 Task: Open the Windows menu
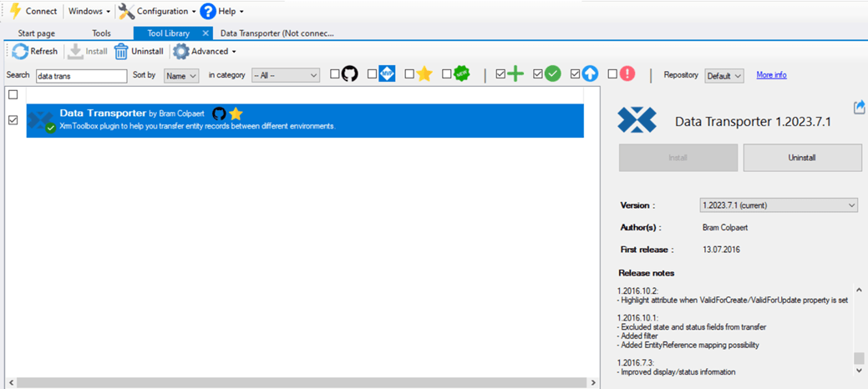tap(89, 11)
